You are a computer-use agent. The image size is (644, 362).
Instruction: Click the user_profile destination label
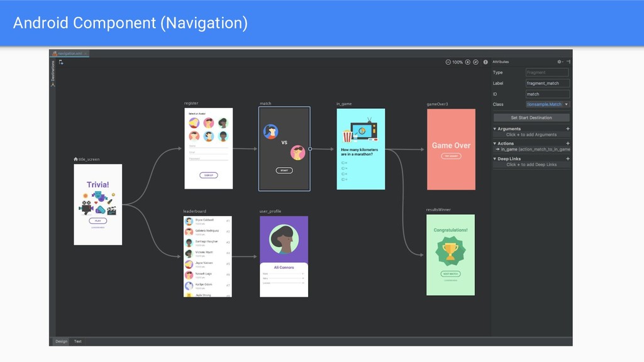pyautogui.click(x=270, y=211)
